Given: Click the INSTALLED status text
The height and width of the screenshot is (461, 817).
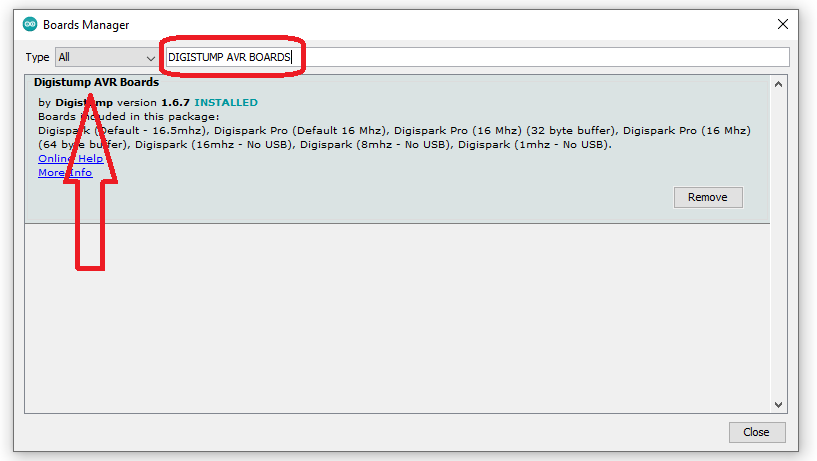Looking at the screenshot, I should click(226, 103).
